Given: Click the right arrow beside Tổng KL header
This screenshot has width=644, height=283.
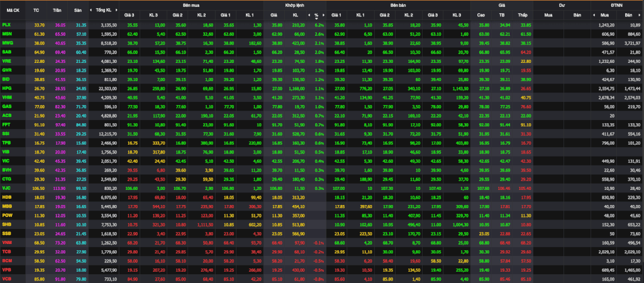Looking at the screenshot, I should 116,9.
